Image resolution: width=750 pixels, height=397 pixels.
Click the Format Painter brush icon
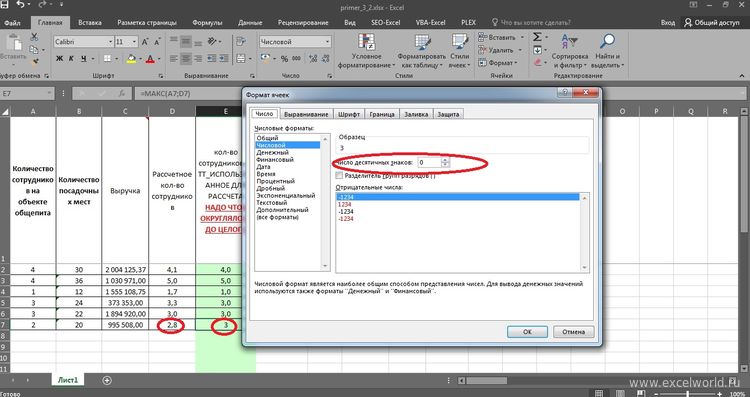click(x=34, y=62)
